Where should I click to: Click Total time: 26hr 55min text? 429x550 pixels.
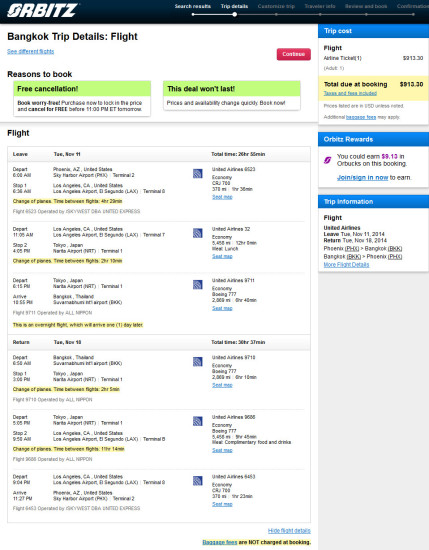238,154
